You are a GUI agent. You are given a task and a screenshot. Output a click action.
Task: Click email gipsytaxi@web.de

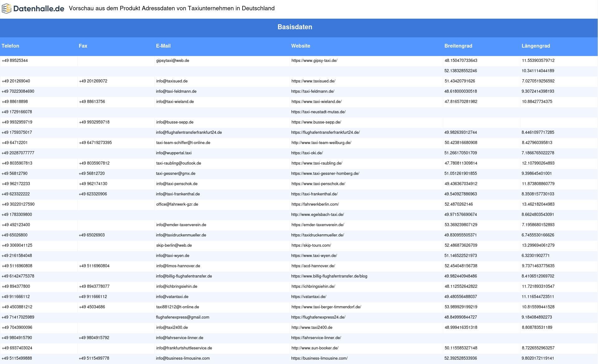pos(173,61)
